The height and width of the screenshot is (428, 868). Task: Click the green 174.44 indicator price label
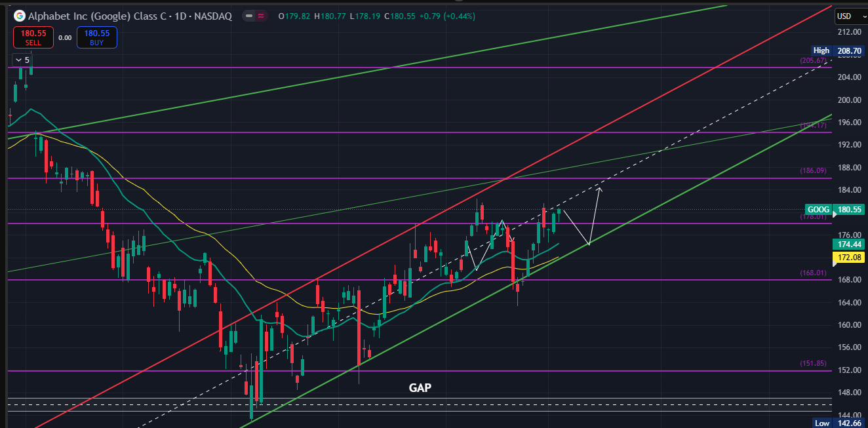click(x=850, y=244)
